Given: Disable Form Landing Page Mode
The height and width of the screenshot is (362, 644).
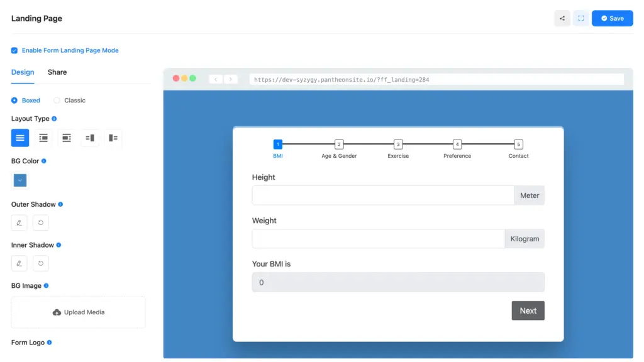Looking at the screenshot, I should [x=14, y=50].
